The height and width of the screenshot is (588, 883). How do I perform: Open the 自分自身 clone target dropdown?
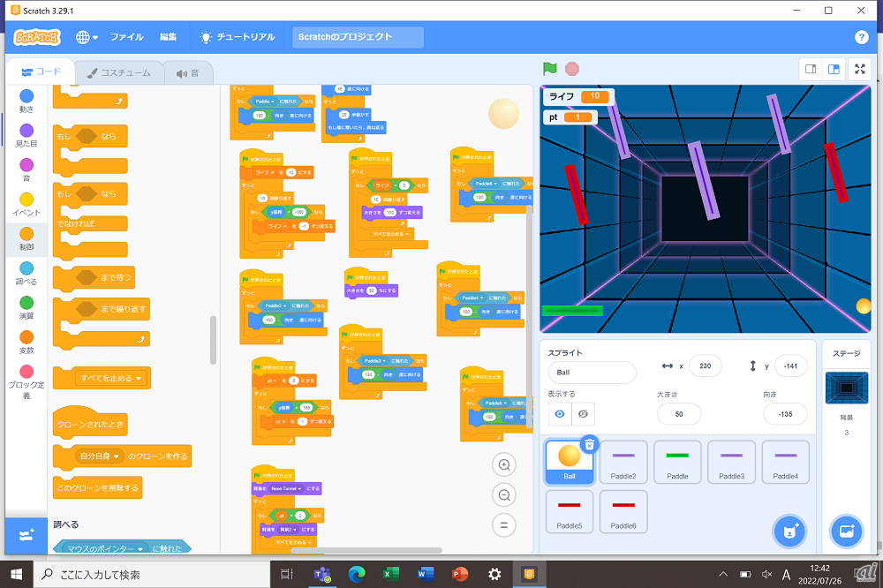pos(116,456)
